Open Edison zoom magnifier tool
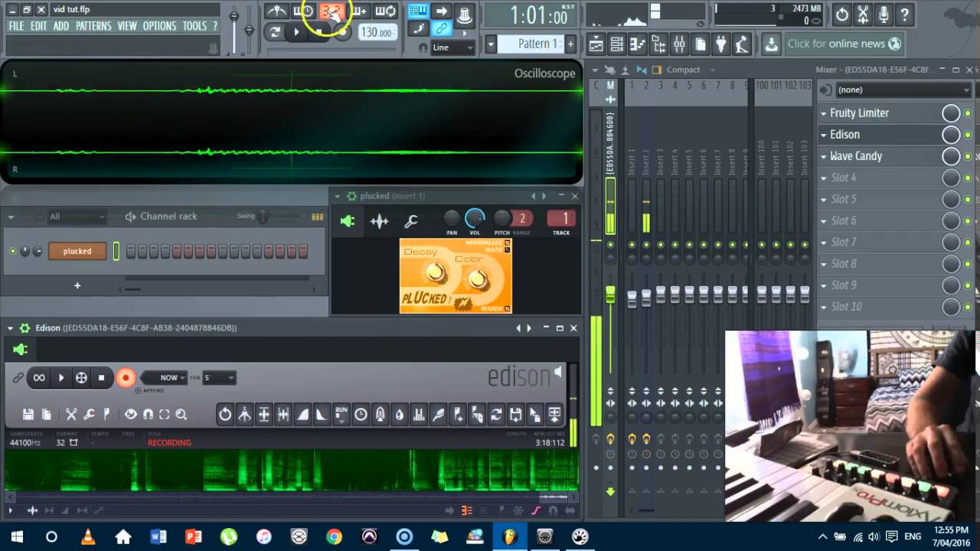 click(x=181, y=415)
